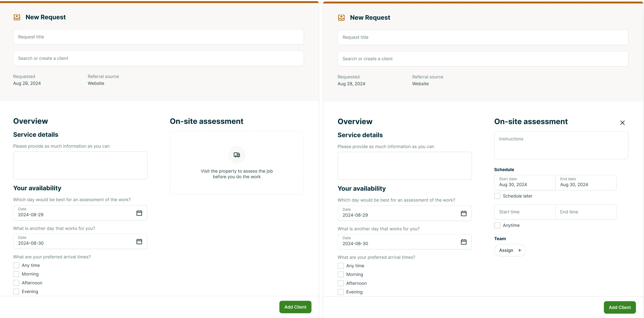Screen dimensions: 644x318
Task: Click the Add Client button in the right panel
Action: point(620,307)
